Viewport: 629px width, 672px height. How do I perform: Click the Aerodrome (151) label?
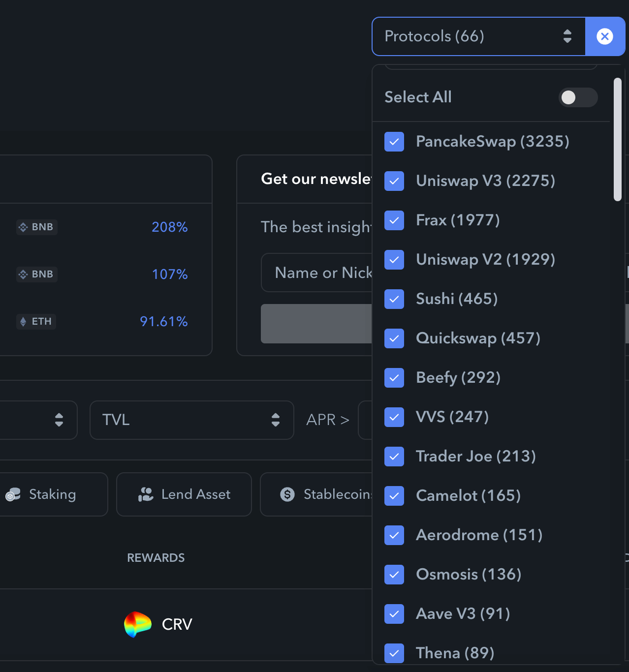(x=479, y=535)
